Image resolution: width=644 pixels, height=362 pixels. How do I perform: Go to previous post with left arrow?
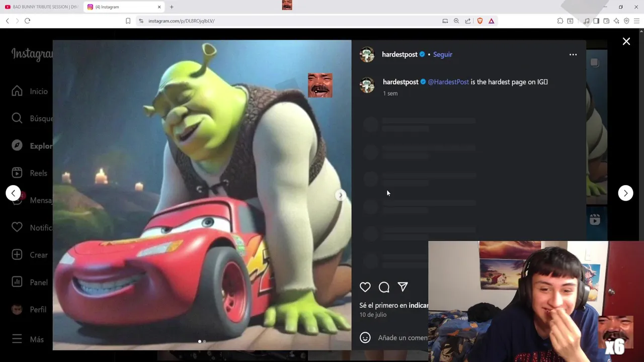[13, 193]
